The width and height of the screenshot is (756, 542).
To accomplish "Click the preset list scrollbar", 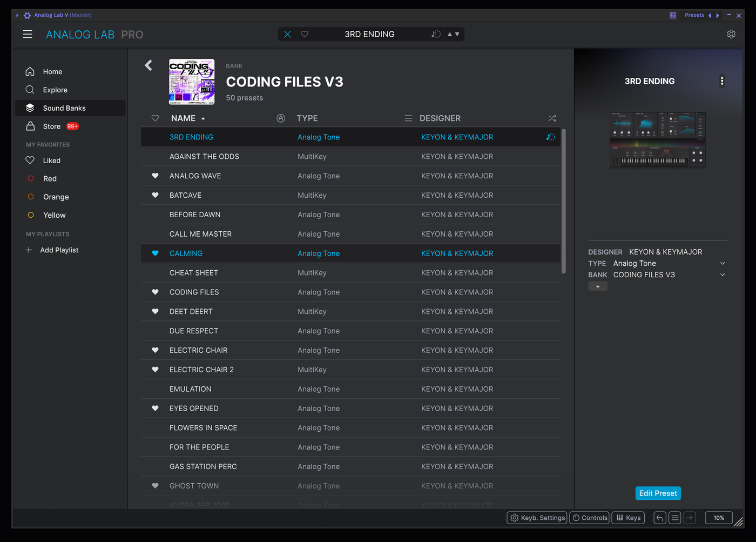I will tap(564, 201).
